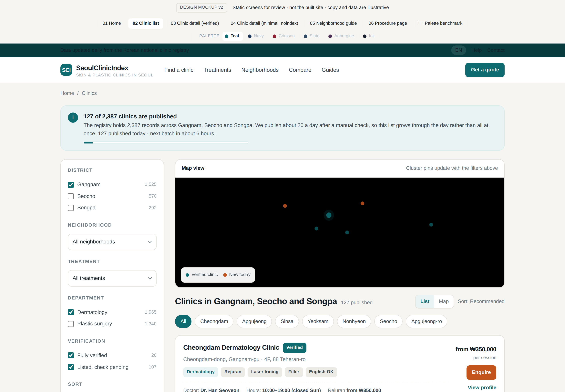The image size is (565, 392).
Task: Switch results to Map view toggle
Action: [444, 301]
